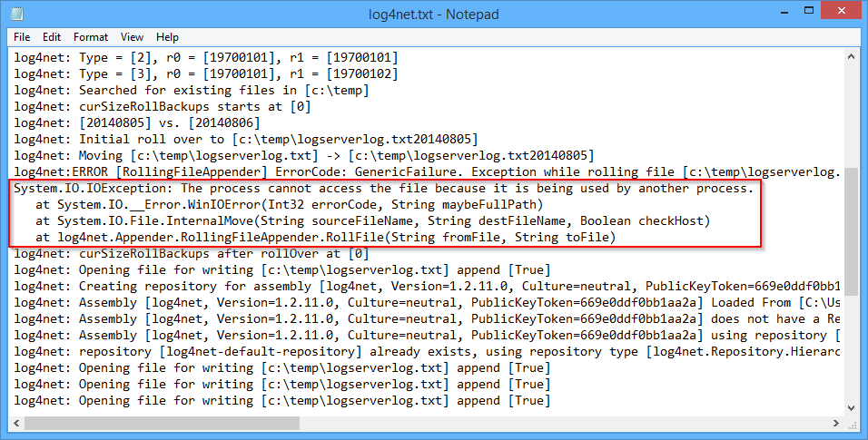Click the 'Moving [c:\temp\logserverlog.txt]' line
868x440 pixels.
(304, 155)
